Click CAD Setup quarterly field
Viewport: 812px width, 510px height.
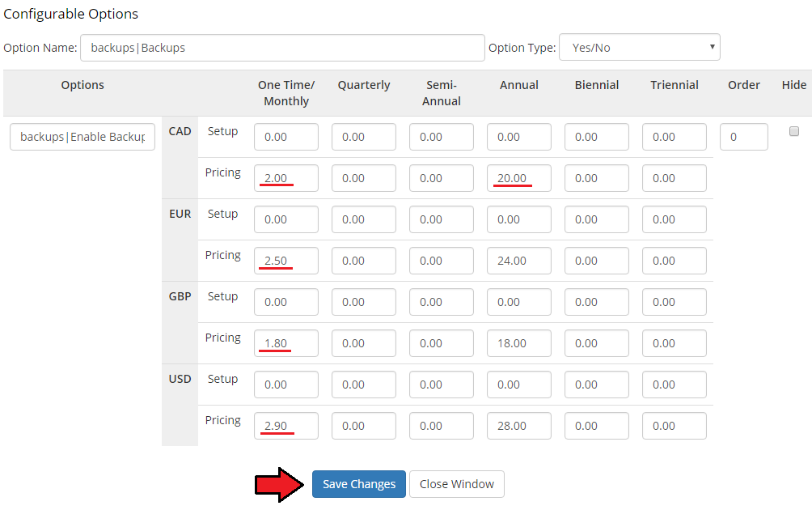point(364,137)
